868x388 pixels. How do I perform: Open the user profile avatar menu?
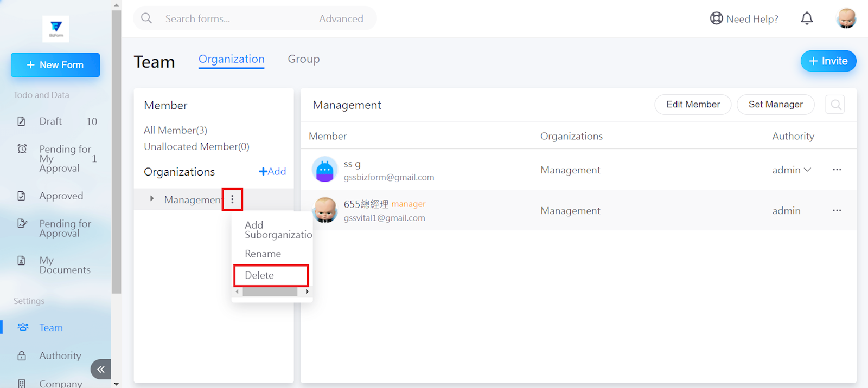click(x=846, y=18)
